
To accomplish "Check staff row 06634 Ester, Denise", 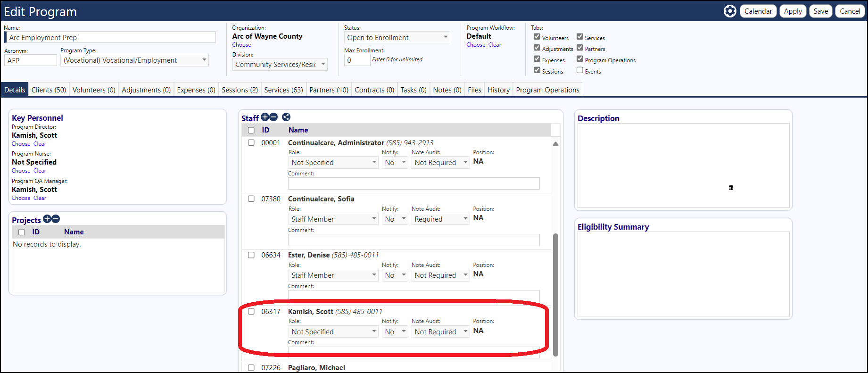I will 251,255.
